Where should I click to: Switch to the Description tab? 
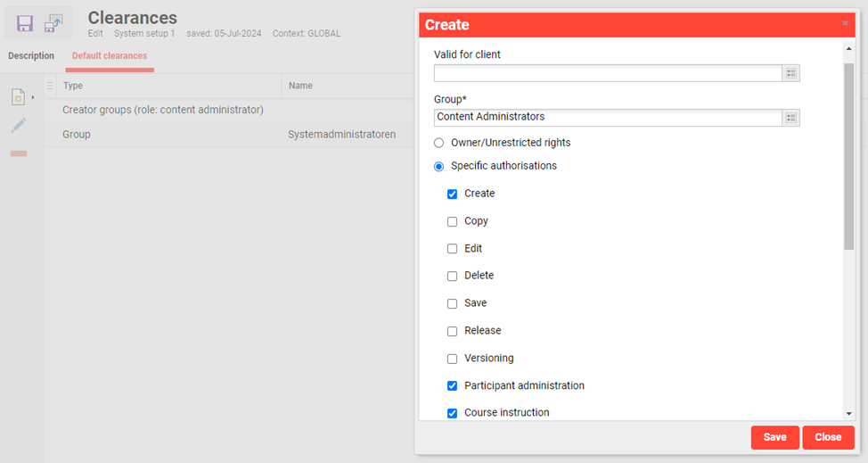pyautogui.click(x=31, y=56)
